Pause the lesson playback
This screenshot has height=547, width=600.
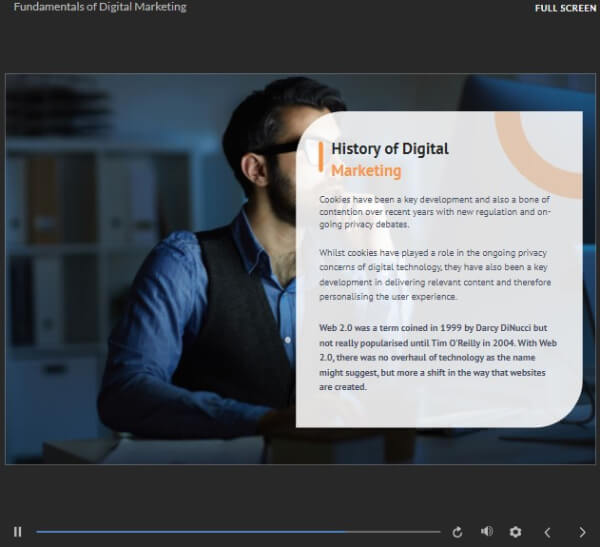tap(17, 532)
